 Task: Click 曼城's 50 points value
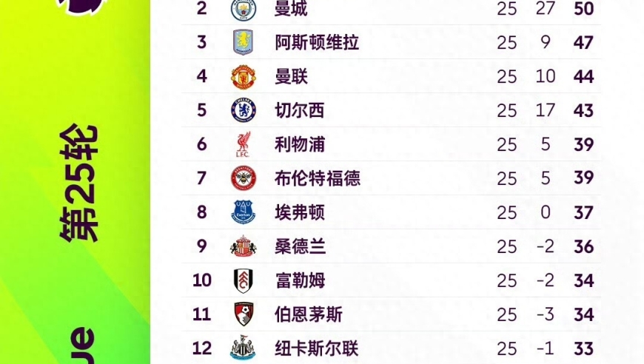(583, 9)
